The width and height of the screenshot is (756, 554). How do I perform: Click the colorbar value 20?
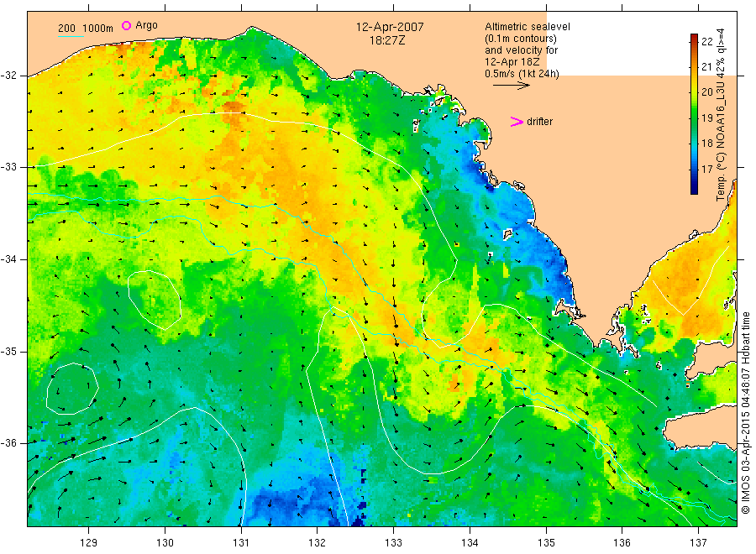click(706, 92)
